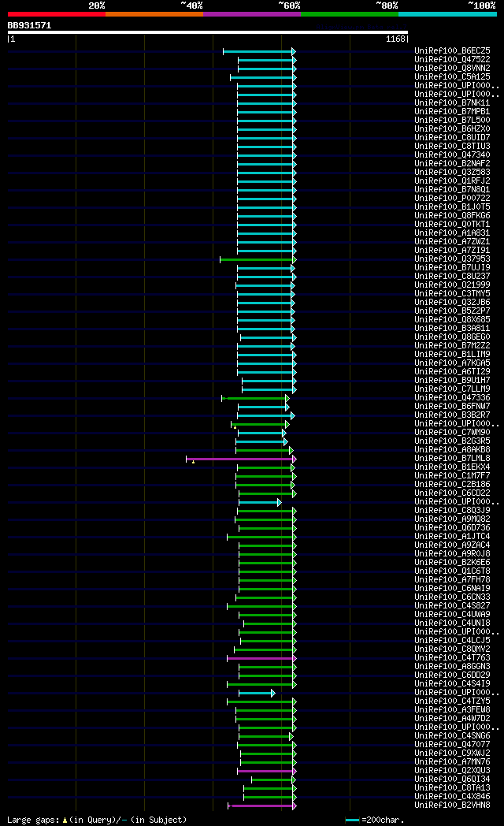Click the orange ~40% identity legend segment
Screen dimensions: 504x826
click(154, 14)
